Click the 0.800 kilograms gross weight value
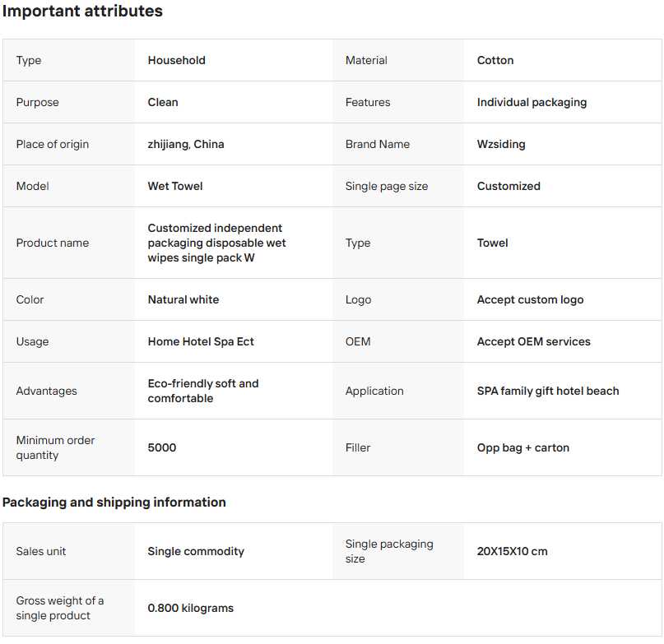 click(x=191, y=608)
